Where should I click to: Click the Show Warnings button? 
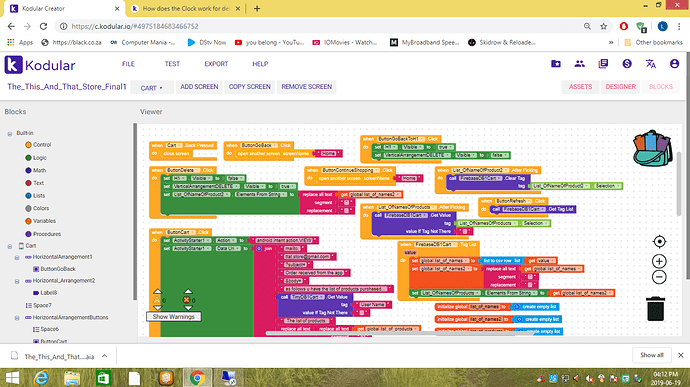tap(173, 317)
